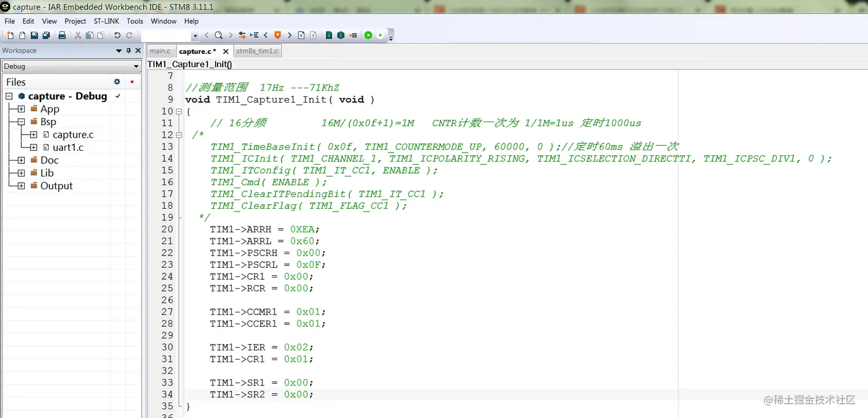Undo the last edit with the Undo arrow
This screenshot has width=868, height=418.
click(117, 36)
